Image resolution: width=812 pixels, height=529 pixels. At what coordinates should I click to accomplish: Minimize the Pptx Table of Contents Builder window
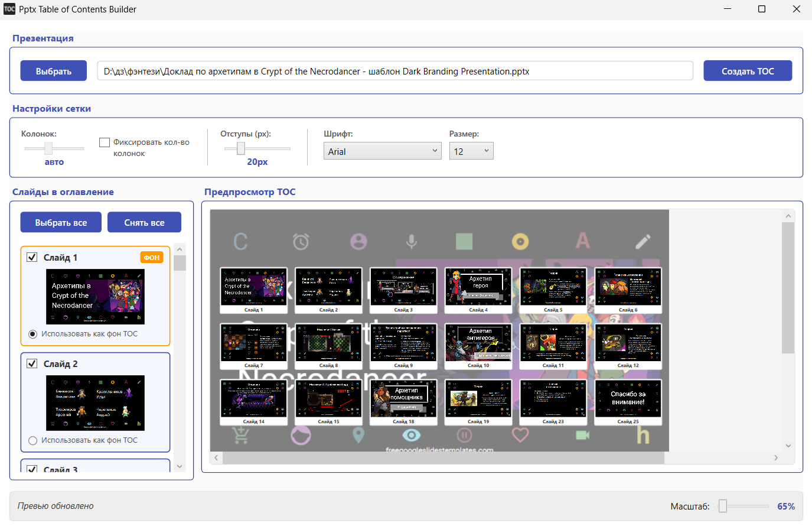pos(728,9)
